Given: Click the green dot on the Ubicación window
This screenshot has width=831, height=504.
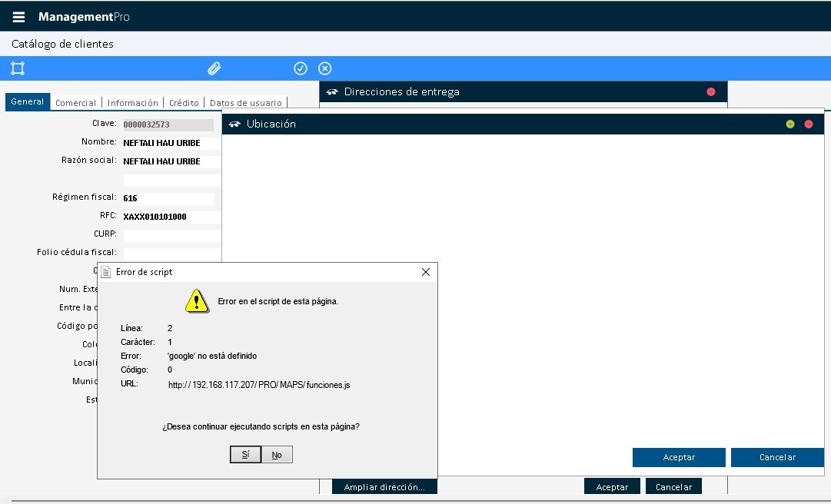Looking at the screenshot, I should coord(789,124).
